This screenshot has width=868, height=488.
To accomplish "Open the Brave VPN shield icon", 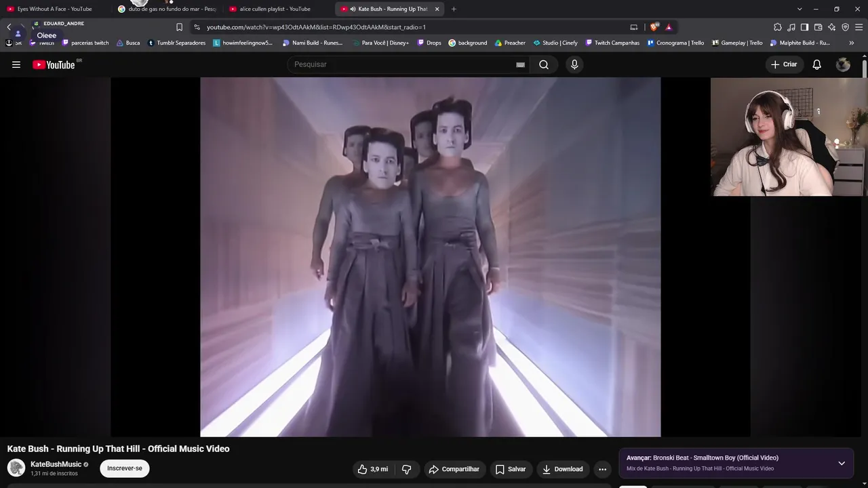I will point(845,27).
